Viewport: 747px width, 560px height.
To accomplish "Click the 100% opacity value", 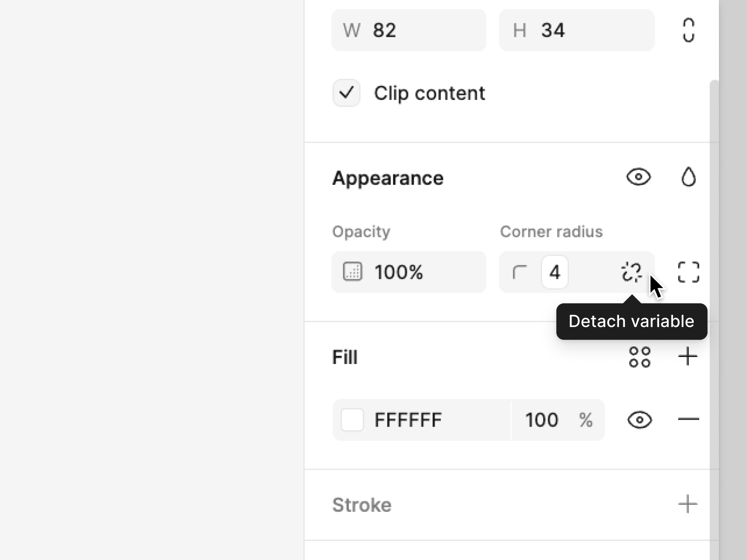I will 399,272.
